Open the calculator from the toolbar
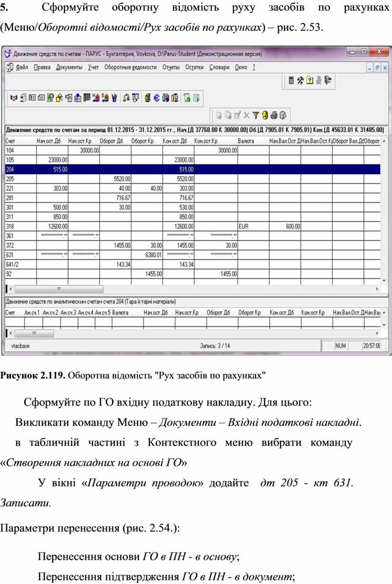Screen dimensions: 392x584 point(292,81)
